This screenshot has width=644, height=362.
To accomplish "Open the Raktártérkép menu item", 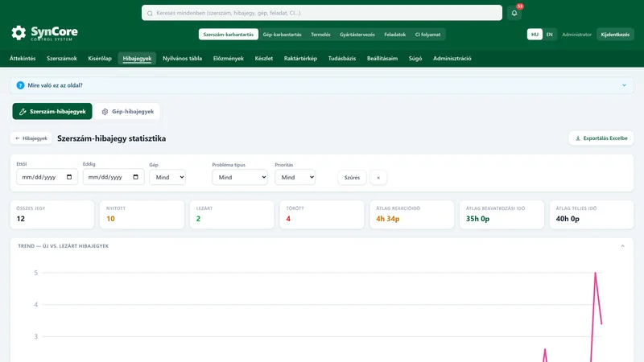I will [300, 58].
